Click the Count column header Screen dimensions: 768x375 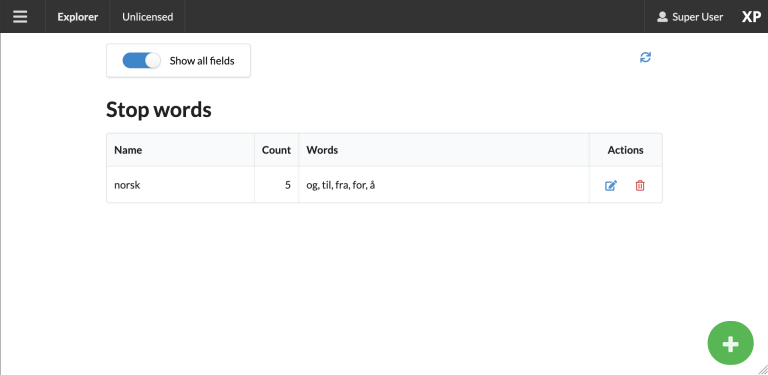point(276,150)
